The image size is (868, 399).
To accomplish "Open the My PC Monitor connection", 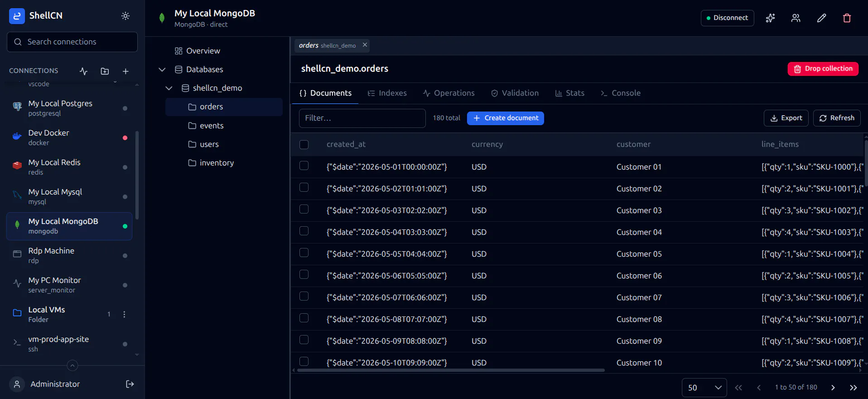I will [x=69, y=285].
